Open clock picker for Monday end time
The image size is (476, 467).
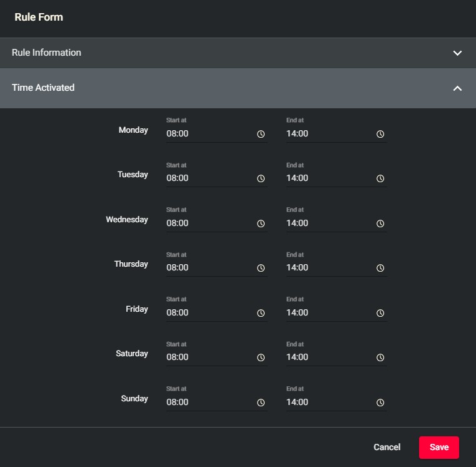coord(380,134)
